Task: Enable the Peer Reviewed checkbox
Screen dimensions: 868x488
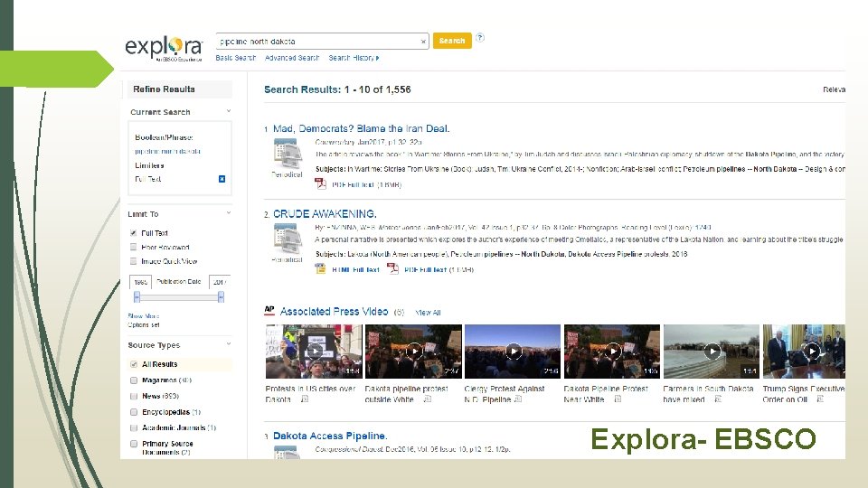Action: click(x=134, y=247)
